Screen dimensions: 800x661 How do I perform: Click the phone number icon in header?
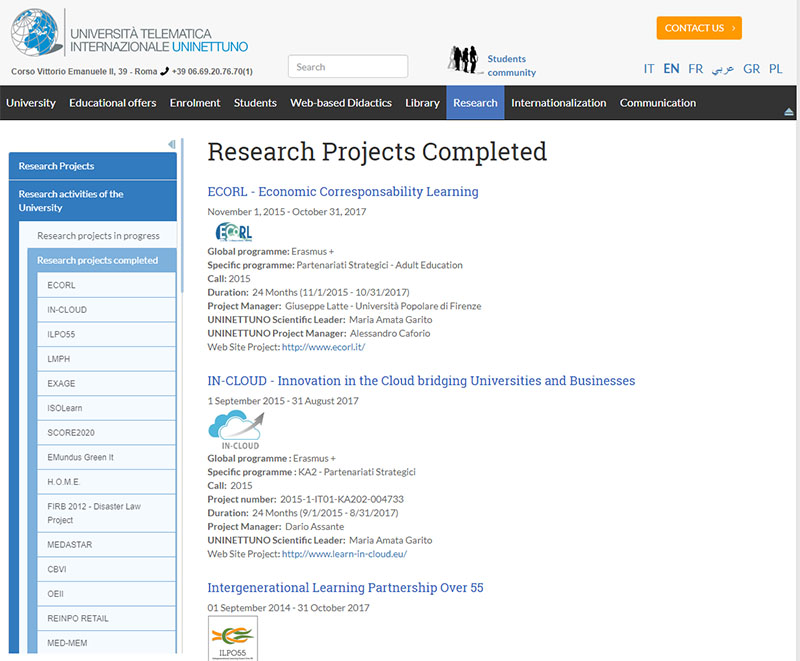point(165,71)
